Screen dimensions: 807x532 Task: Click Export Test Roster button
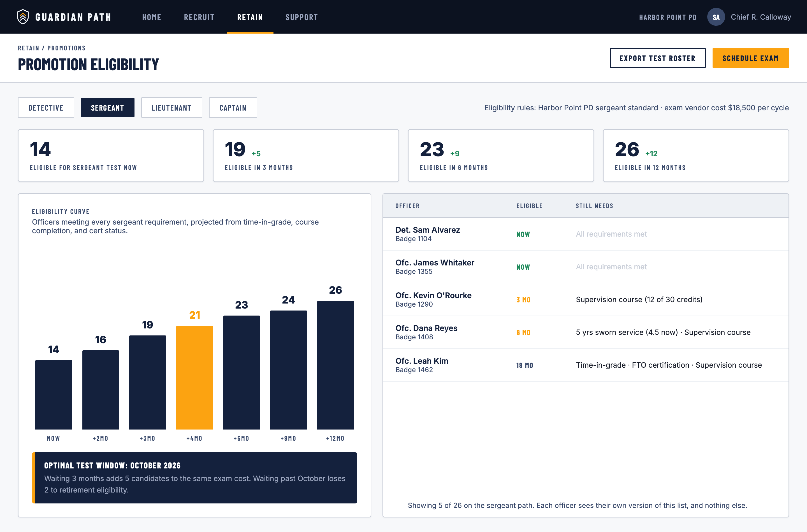657,58
